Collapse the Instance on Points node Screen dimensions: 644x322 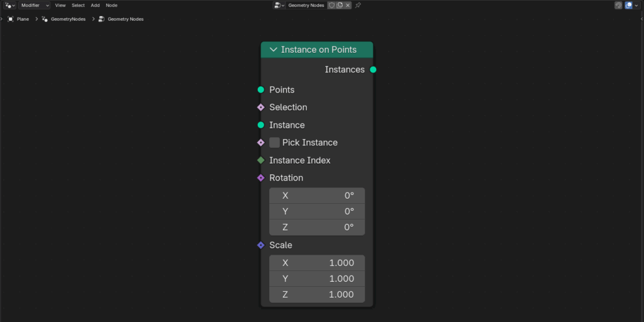tap(273, 50)
